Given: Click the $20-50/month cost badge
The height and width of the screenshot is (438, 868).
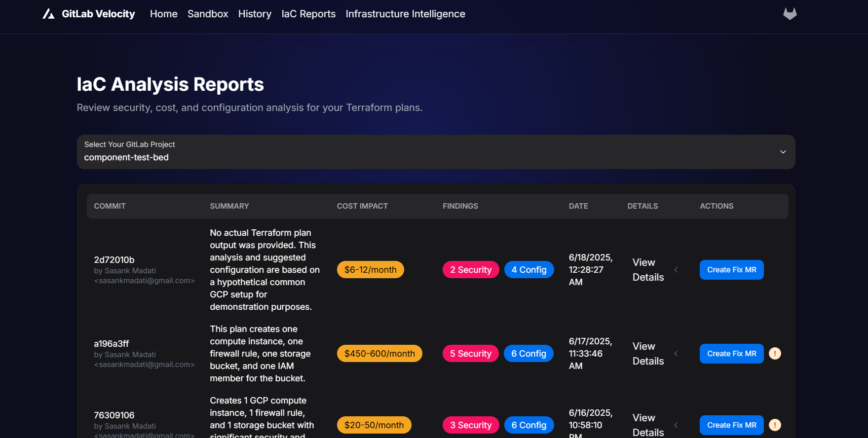Looking at the screenshot, I should coord(374,425).
